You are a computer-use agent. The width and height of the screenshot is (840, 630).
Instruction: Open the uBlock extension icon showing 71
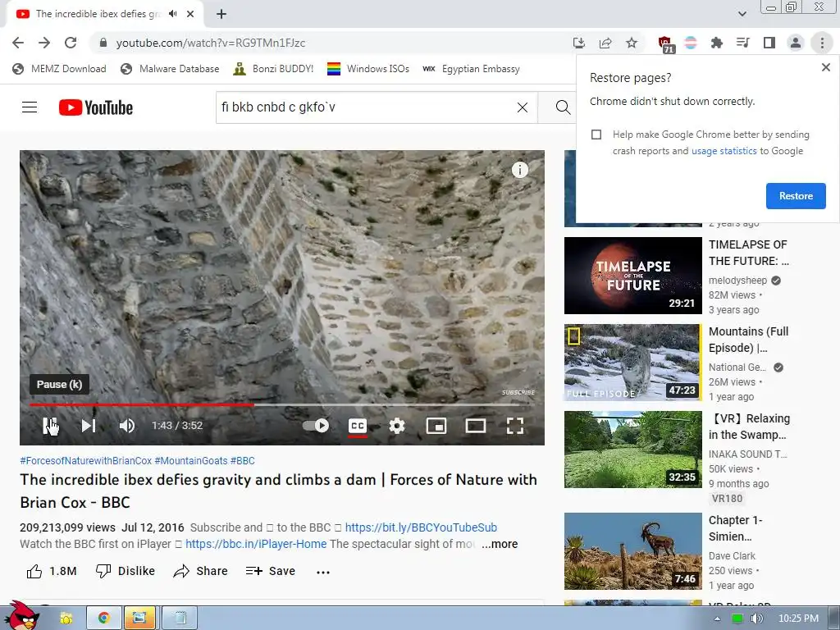[x=665, y=43]
